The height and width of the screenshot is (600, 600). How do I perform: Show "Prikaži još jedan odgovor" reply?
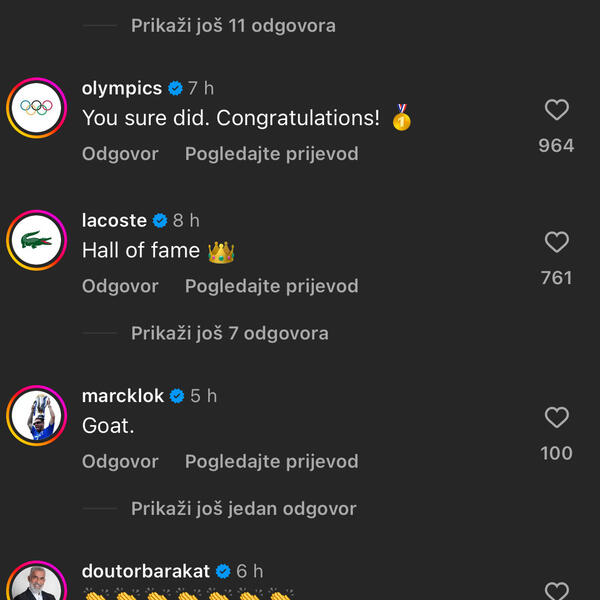[x=243, y=508]
